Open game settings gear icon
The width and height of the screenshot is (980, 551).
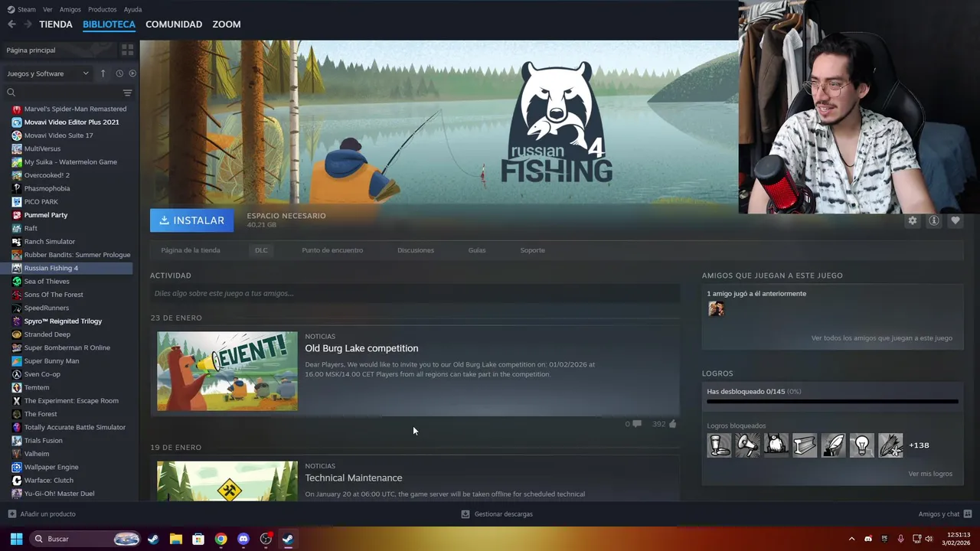[912, 220]
